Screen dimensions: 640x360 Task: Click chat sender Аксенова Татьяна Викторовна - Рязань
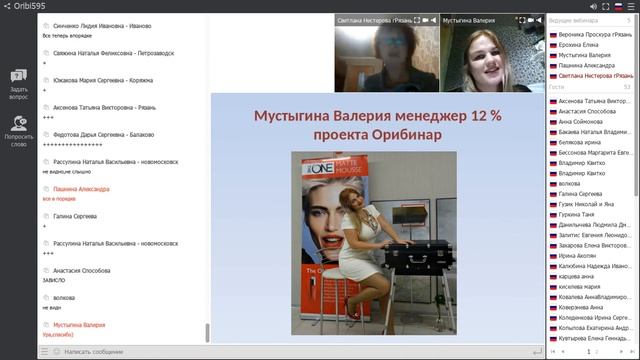point(104,107)
